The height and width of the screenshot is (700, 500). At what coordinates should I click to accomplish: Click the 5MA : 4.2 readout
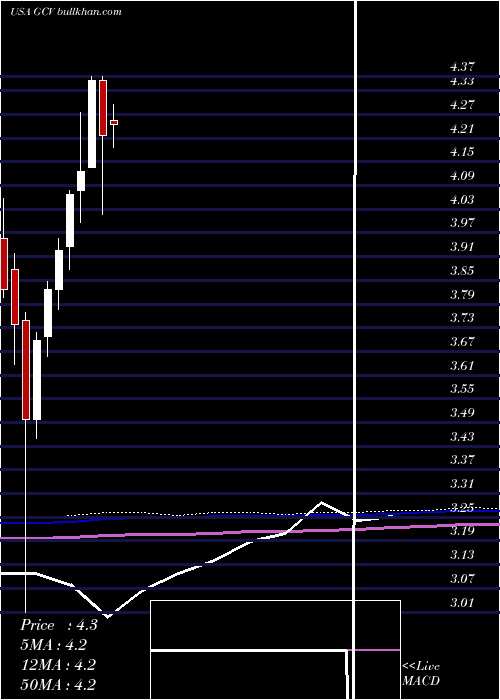point(54,645)
